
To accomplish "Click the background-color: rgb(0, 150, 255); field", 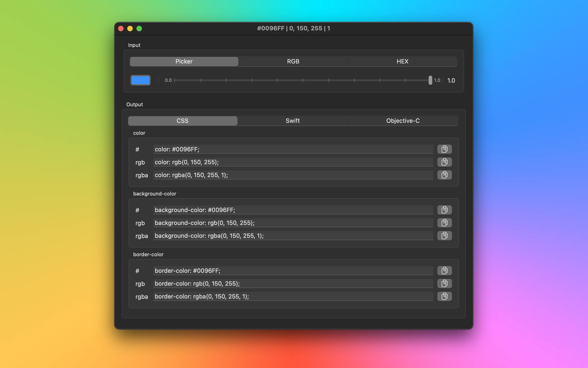I will pos(293,223).
